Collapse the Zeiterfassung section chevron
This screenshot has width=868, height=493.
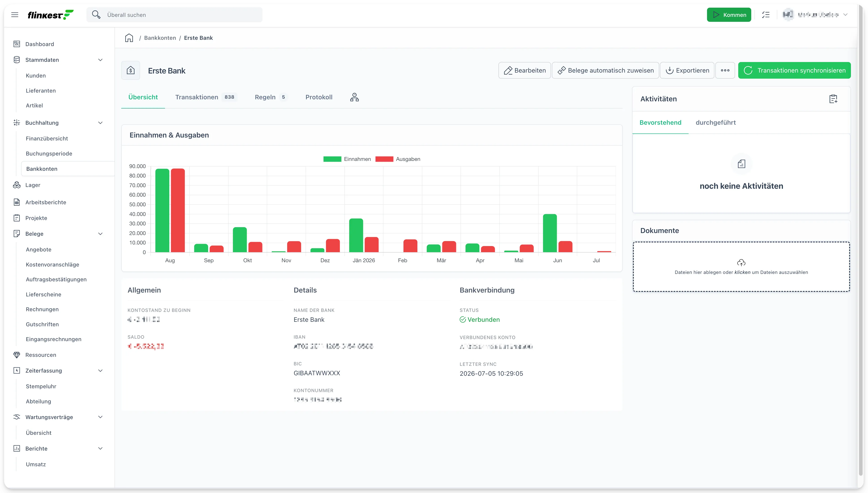(100, 371)
